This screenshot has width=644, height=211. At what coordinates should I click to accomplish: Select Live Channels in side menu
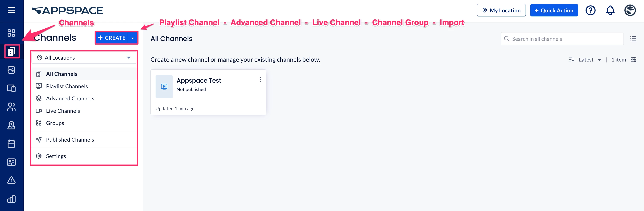pos(84,111)
